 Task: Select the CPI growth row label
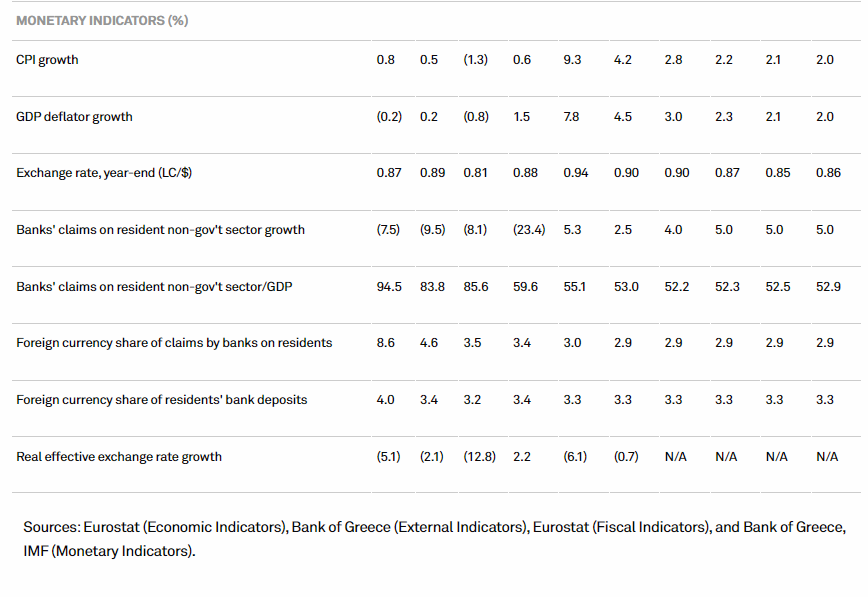pos(47,60)
